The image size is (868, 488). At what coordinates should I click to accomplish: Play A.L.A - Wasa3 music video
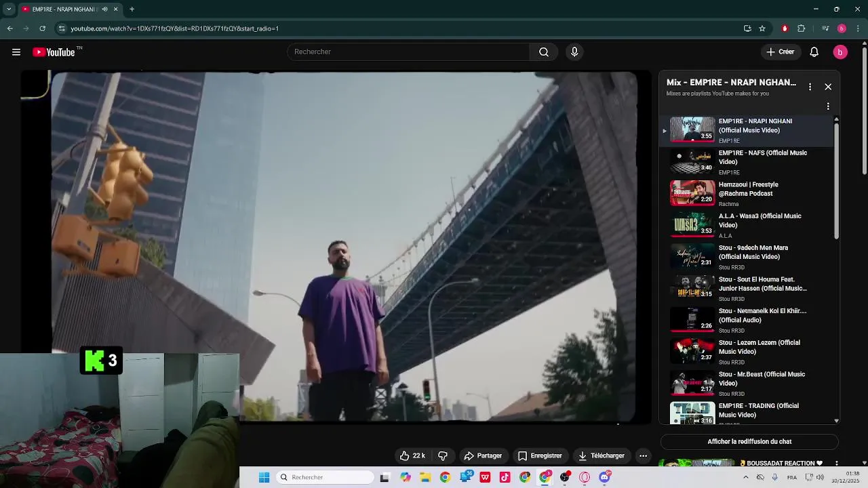(746, 226)
